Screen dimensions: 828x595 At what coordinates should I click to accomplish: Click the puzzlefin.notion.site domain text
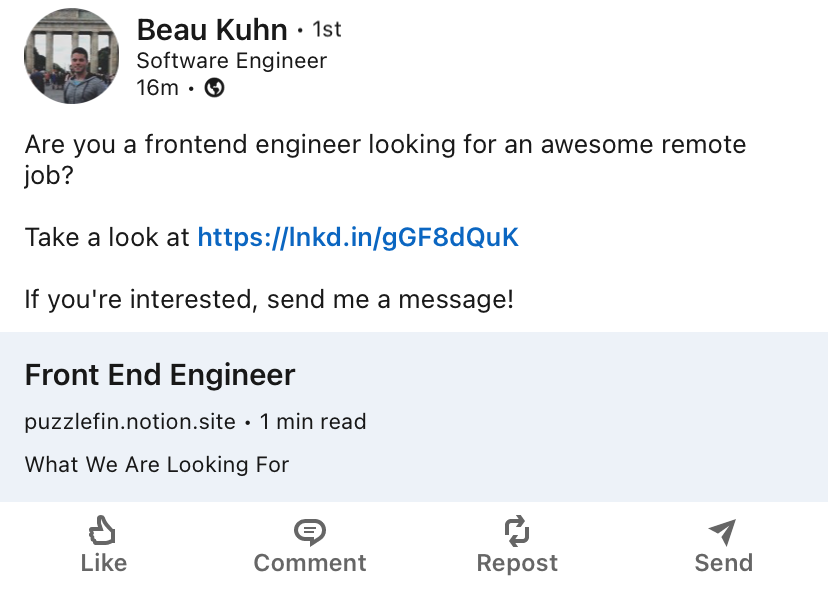(x=130, y=422)
